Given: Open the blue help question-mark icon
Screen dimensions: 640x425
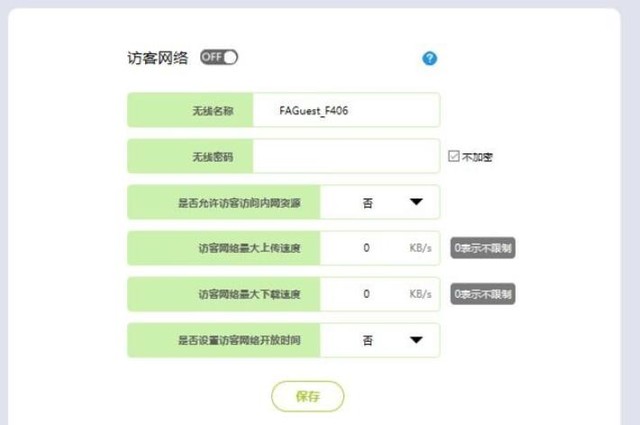Looking at the screenshot, I should pyautogui.click(x=429, y=58).
